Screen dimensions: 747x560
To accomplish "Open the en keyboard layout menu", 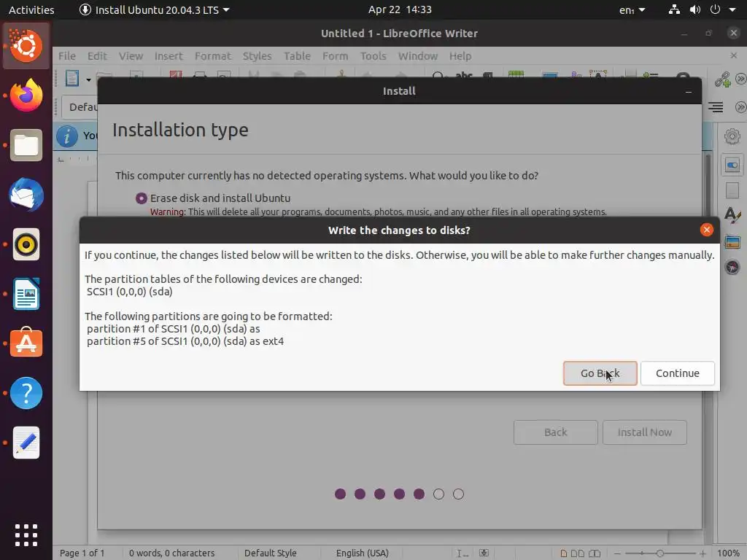I will 632,10.
